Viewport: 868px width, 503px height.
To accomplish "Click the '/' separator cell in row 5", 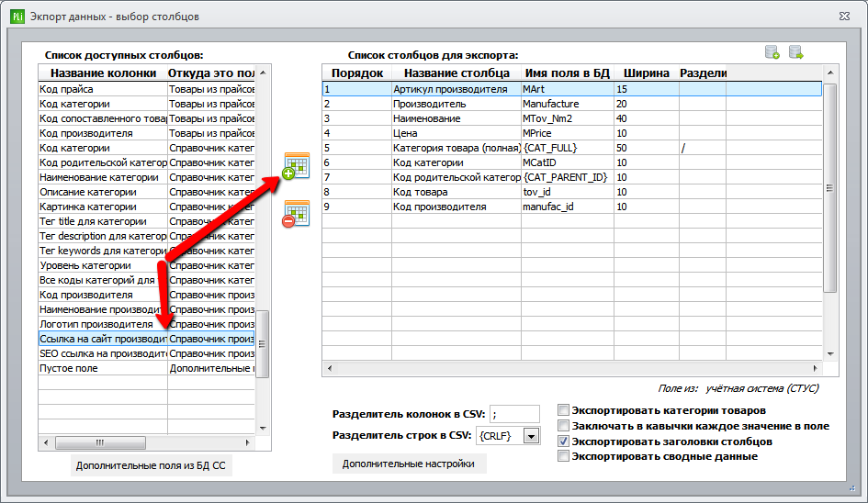I will (703, 148).
